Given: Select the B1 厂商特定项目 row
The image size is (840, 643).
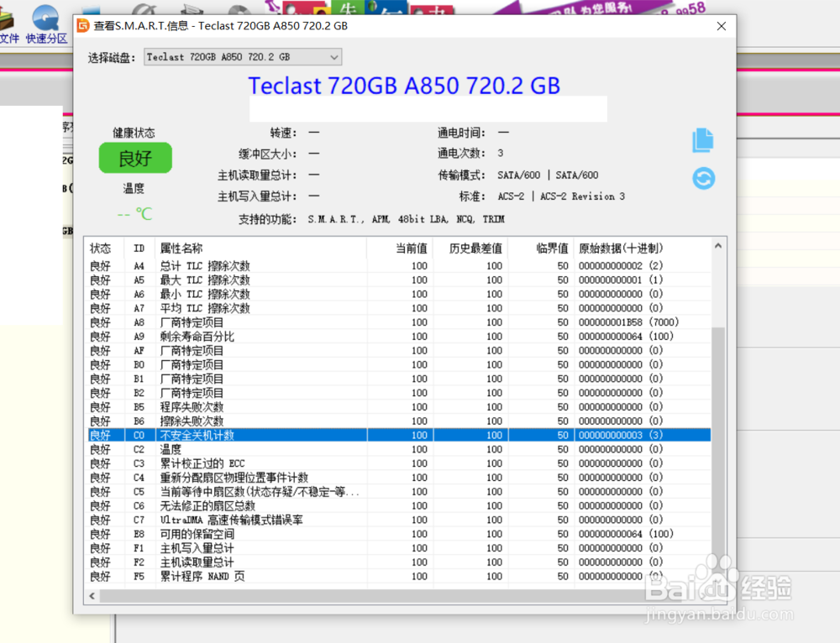Looking at the screenshot, I should (x=399, y=379).
